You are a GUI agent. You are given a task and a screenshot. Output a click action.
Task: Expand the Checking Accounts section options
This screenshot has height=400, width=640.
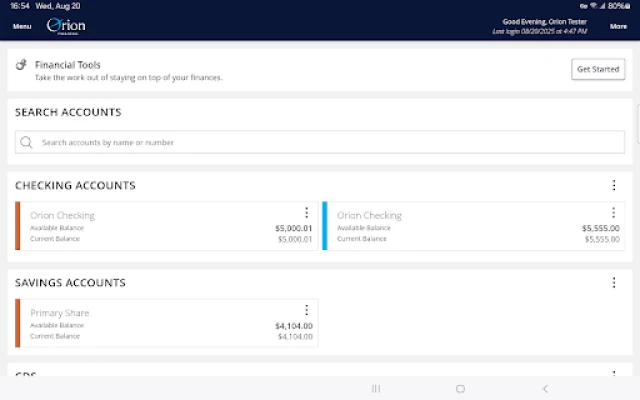[x=614, y=185]
